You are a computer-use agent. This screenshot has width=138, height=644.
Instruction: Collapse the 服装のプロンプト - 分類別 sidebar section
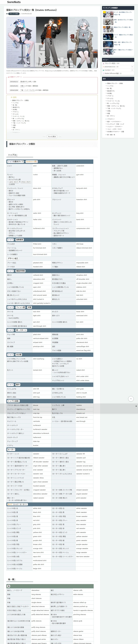pyautogui.click(x=106, y=84)
